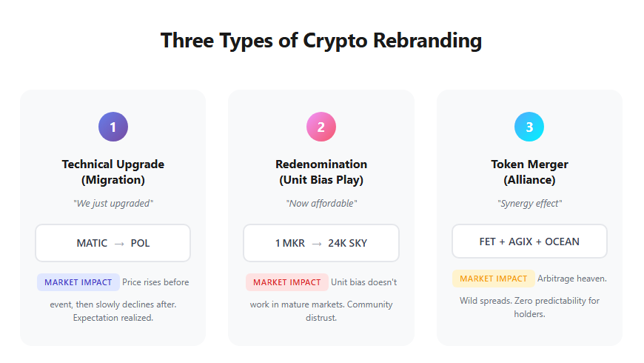Click the arrow between MATIC and POL
The width and height of the screenshot is (644, 363).
click(x=118, y=243)
